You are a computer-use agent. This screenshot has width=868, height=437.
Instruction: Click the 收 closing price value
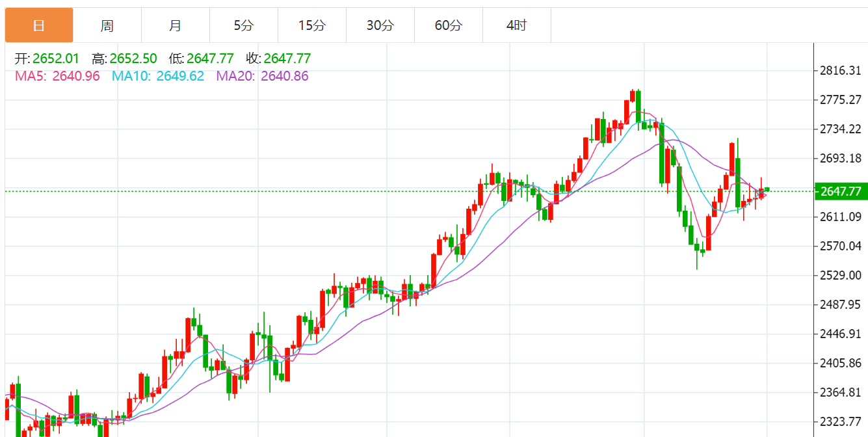(287, 59)
